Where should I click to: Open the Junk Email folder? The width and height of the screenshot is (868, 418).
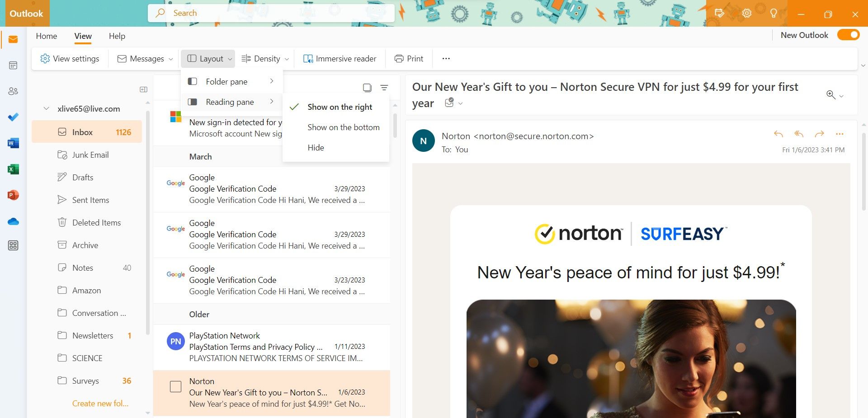tap(87, 155)
